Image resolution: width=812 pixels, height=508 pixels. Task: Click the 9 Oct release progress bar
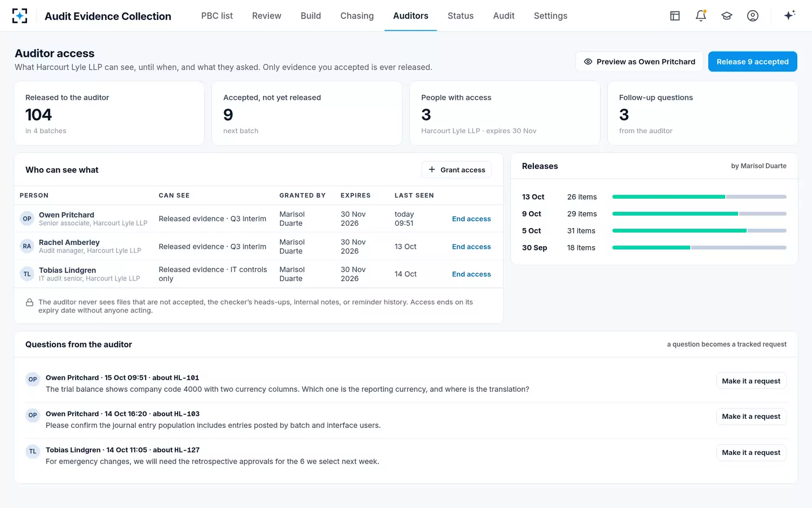[x=699, y=214]
